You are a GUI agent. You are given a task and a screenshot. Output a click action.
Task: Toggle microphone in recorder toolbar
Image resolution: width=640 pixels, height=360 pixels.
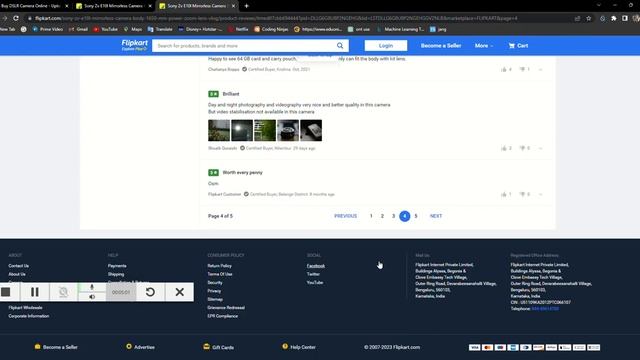tap(92, 287)
